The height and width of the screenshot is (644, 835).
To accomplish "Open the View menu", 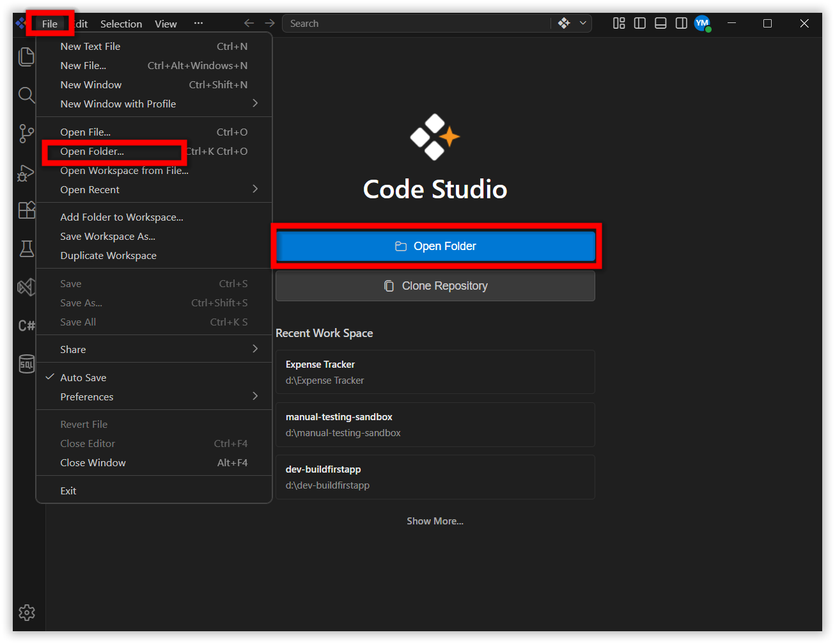I will click(x=166, y=24).
